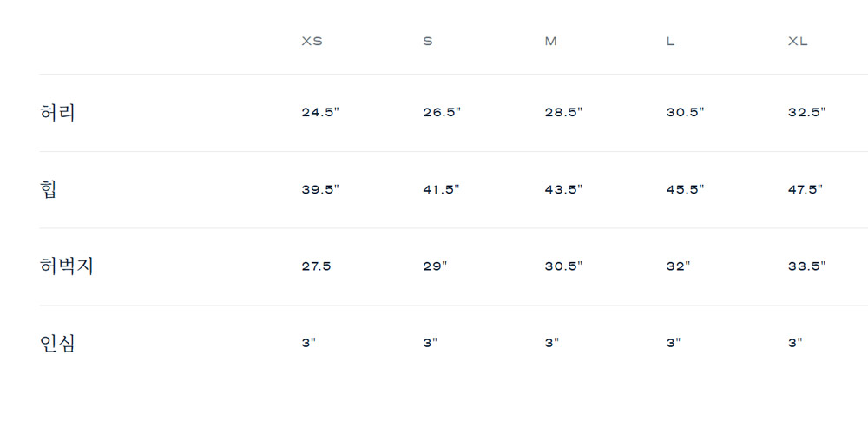
Task: Click the 32" thigh value for L
Action: tap(678, 266)
